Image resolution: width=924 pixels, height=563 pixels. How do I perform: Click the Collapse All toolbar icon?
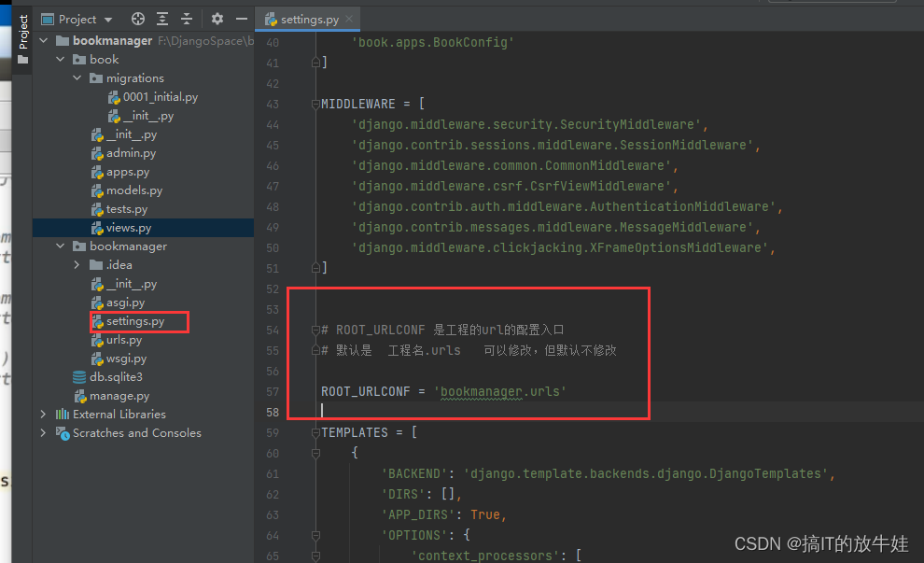coord(187,19)
